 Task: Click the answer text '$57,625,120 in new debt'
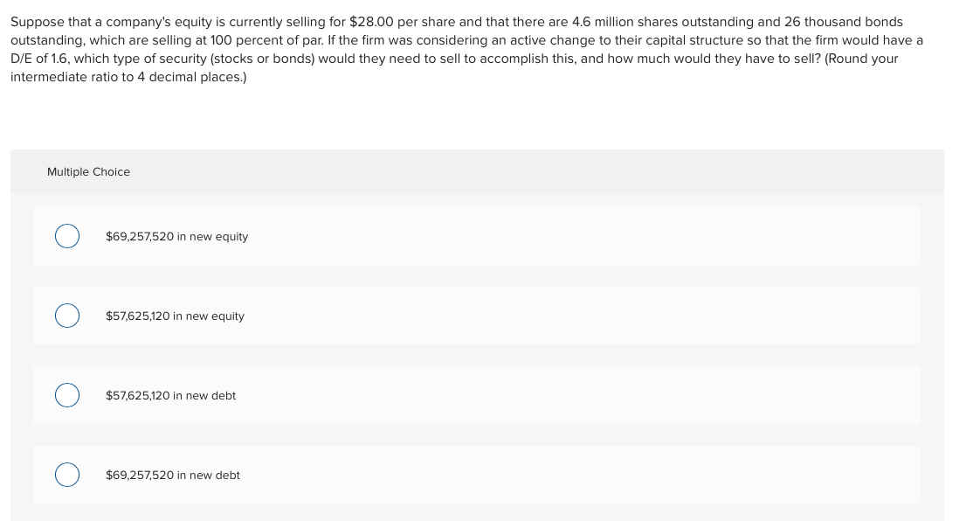[170, 395]
